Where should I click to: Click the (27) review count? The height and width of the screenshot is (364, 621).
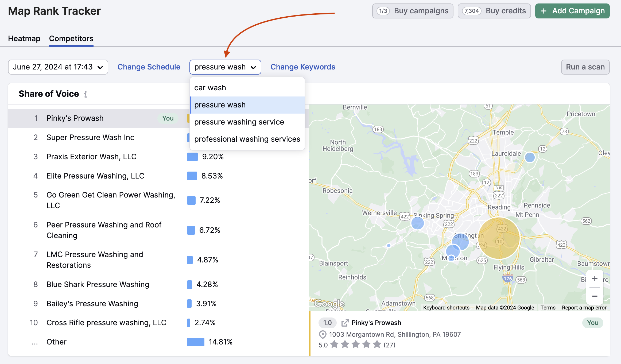tap(389, 345)
